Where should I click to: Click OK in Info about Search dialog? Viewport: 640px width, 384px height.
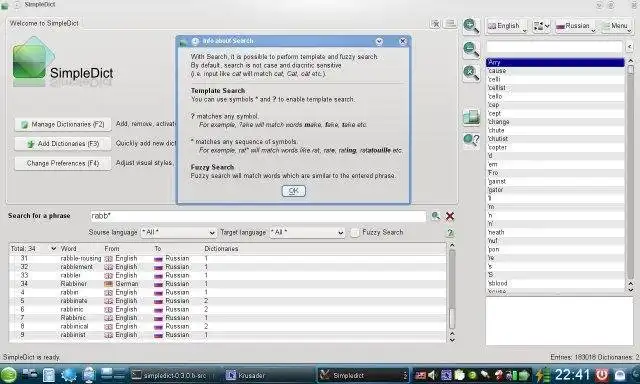pyautogui.click(x=293, y=191)
